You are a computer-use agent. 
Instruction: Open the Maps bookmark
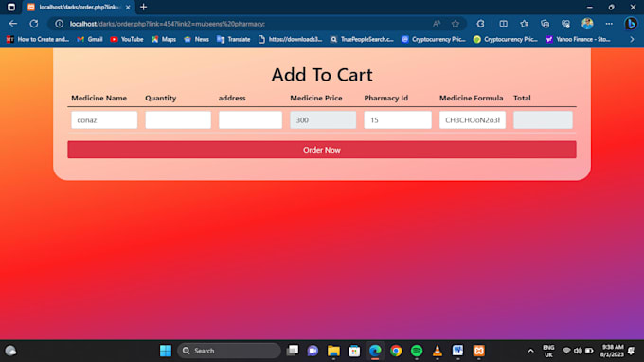pyautogui.click(x=164, y=39)
